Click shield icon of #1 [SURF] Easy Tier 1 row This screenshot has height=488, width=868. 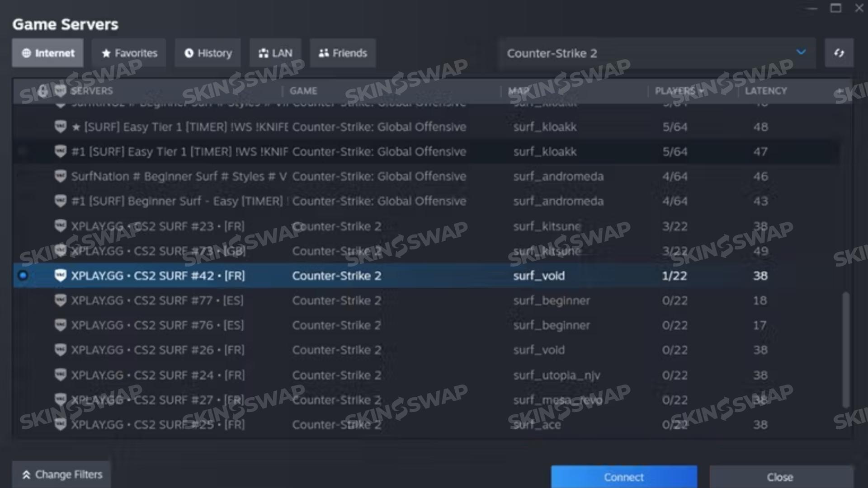pos(60,152)
